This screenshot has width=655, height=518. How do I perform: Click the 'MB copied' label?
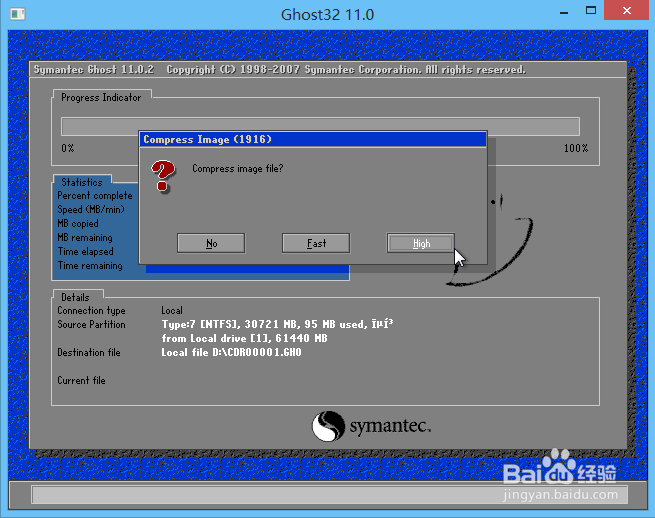(x=78, y=223)
